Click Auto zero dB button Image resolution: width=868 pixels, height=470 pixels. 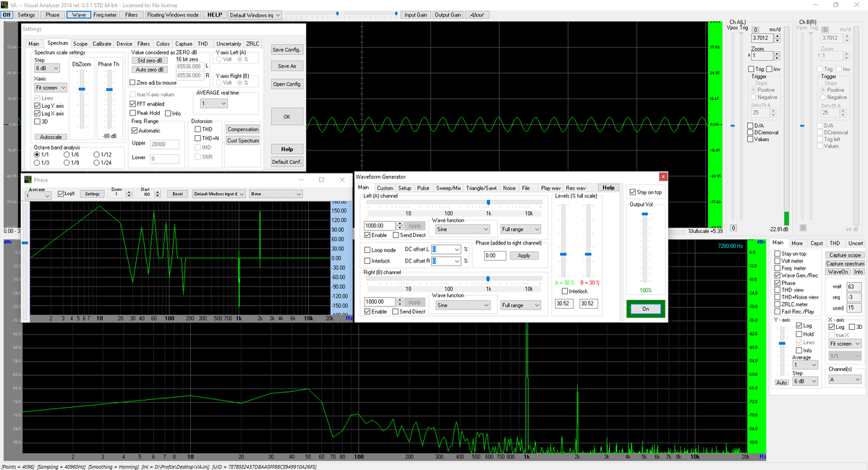(x=150, y=70)
